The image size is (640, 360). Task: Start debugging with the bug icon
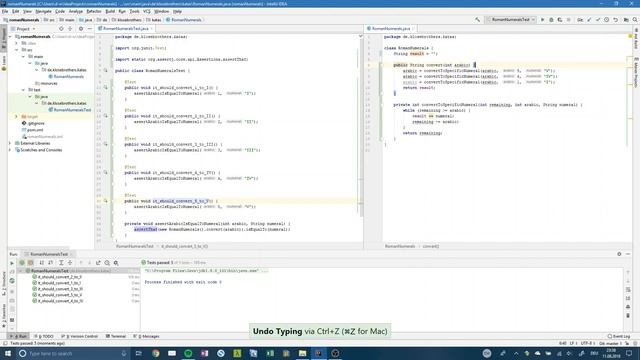[x=551, y=20]
